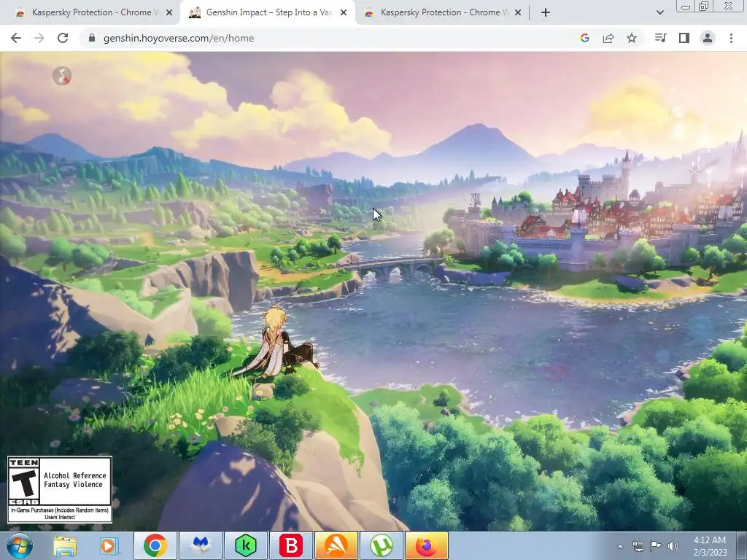
Task: Toggle the background music icon on the page
Action: (x=62, y=76)
